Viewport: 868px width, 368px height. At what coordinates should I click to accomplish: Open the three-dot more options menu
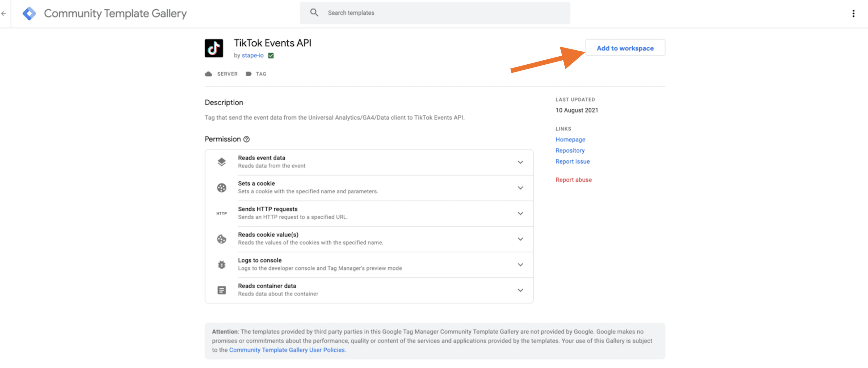point(853,13)
